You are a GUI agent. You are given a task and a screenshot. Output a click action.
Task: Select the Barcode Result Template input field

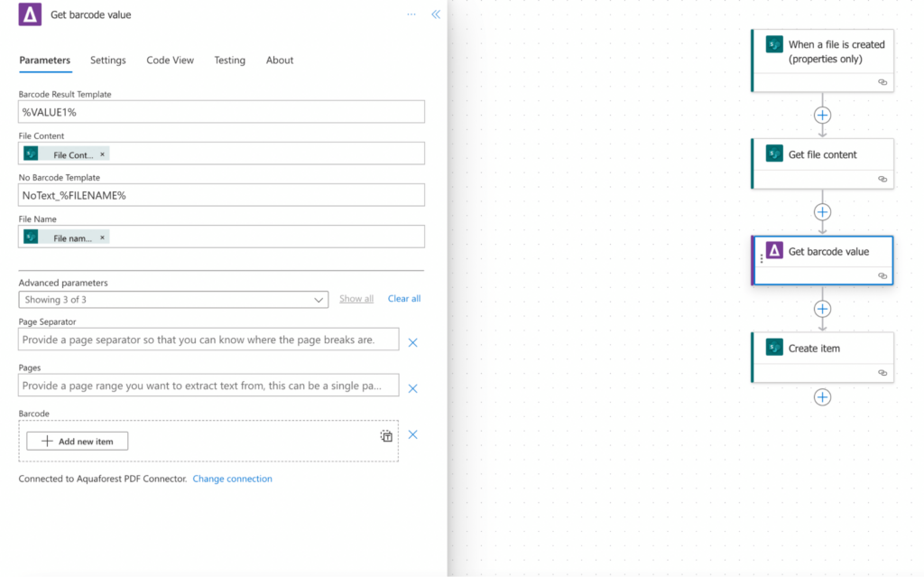(x=220, y=111)
